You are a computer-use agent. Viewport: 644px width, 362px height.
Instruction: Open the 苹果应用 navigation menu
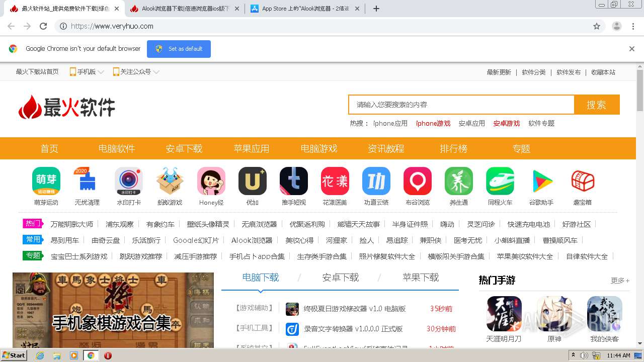pos(252,148)
